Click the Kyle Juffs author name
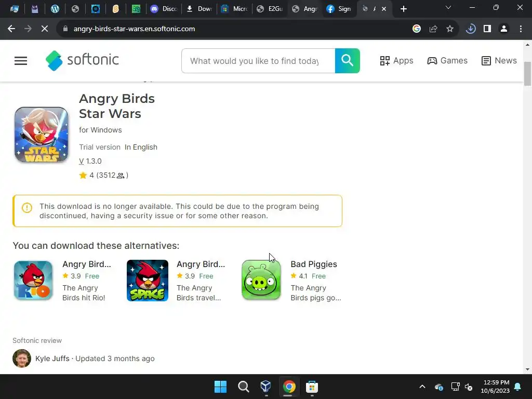Image resolution: width=532 pixels, height=399 pixels. click(52, 358)
